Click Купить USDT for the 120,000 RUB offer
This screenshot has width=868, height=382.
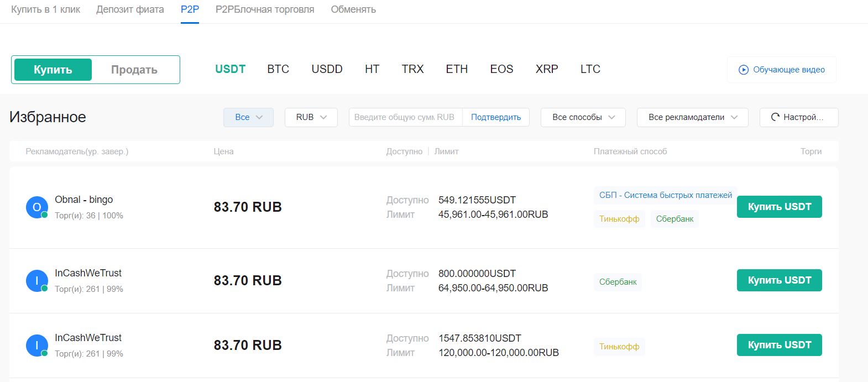click(x=780, y=345)
